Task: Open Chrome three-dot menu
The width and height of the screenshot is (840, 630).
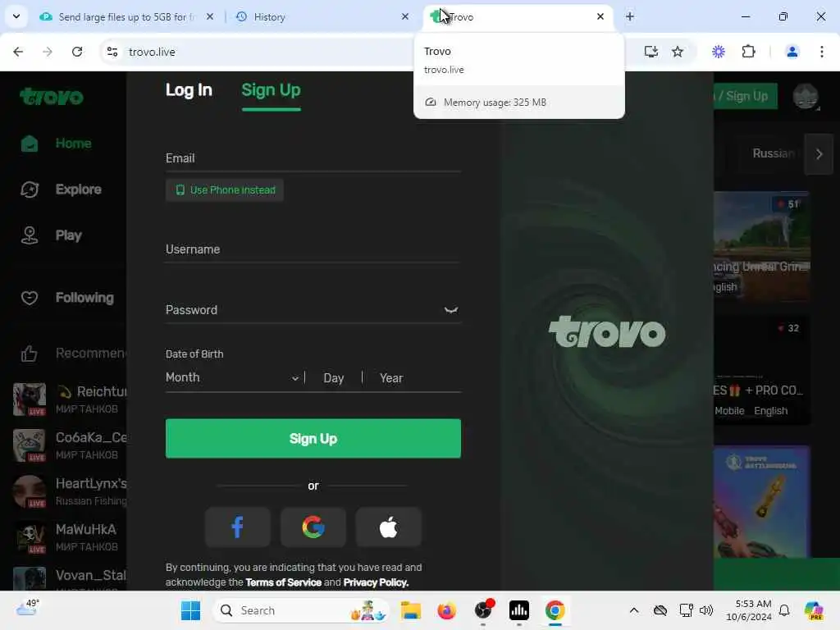Action: coord(821,52)
